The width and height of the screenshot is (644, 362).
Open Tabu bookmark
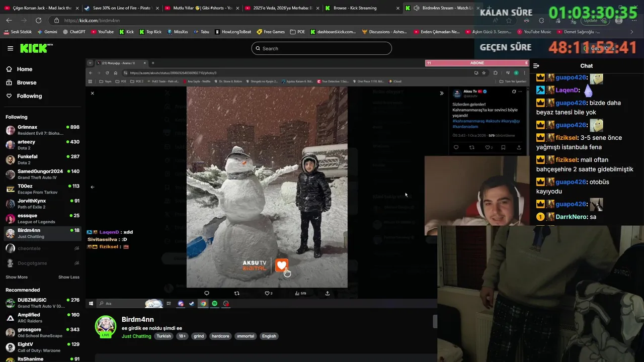coord(201,32)
